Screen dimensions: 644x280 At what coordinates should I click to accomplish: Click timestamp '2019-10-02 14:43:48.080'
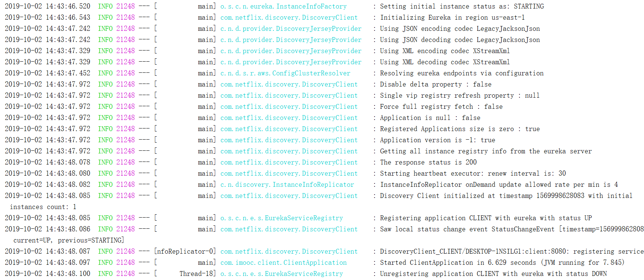(48, 173)
